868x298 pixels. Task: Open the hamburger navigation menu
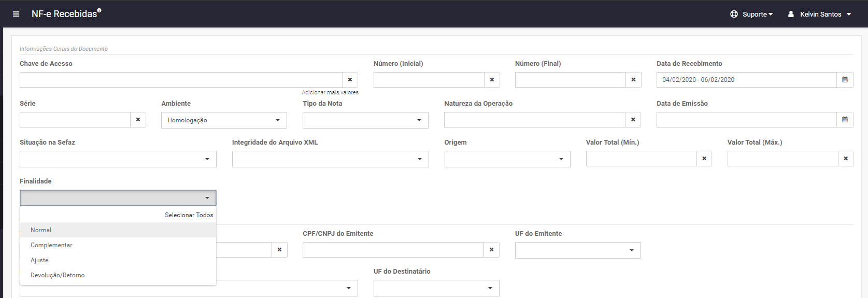[x=16, y=14]
